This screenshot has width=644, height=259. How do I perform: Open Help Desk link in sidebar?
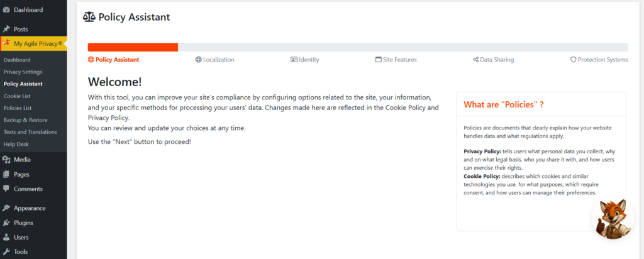16,144
